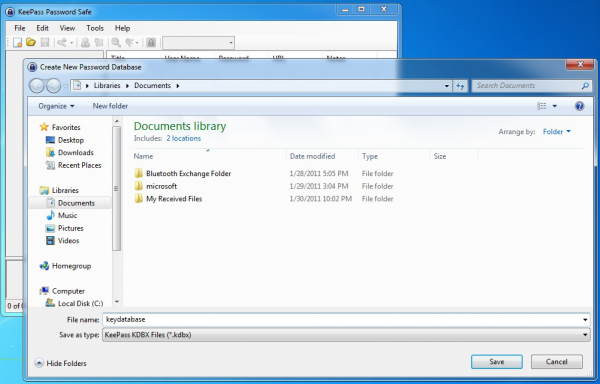The height and width of the screenshot is (384, 600).
Task: Select Libraries in the navigation pane
Action: [x=65, y=190]
